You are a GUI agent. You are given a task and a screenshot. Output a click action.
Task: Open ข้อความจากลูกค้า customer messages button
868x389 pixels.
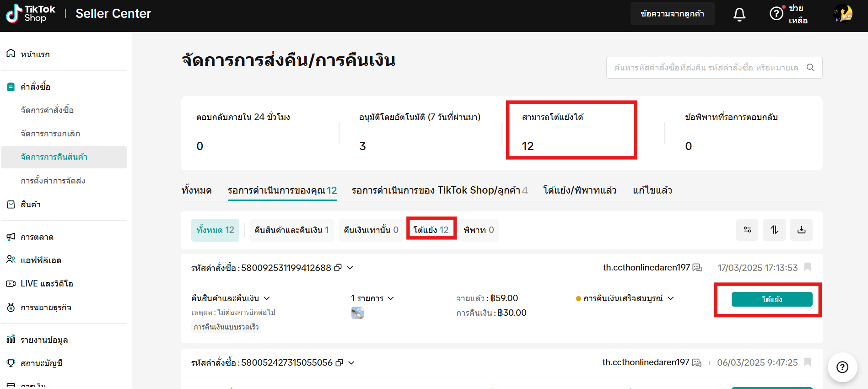672,14
